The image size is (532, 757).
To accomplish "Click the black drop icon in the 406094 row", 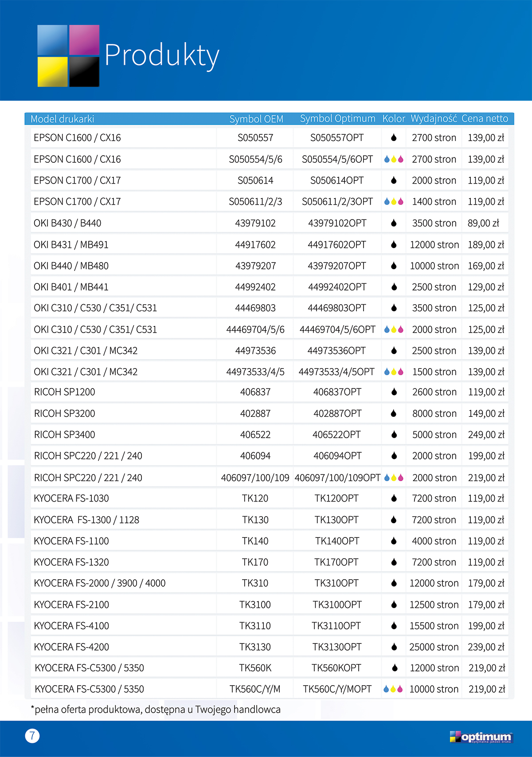I will [x=394, y=456].
